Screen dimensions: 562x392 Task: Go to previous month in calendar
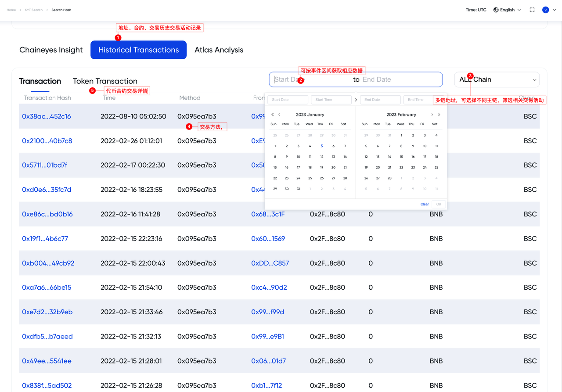[279, 115]
